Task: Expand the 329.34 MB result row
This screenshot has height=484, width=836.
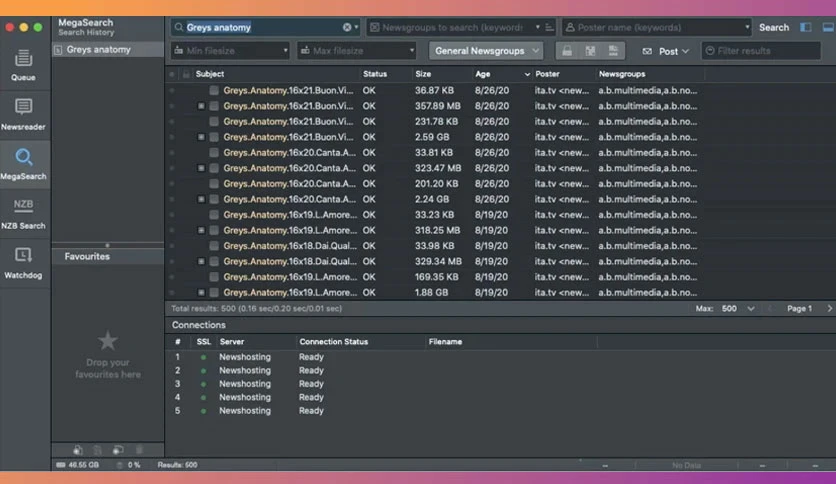Action: point(201,261)
